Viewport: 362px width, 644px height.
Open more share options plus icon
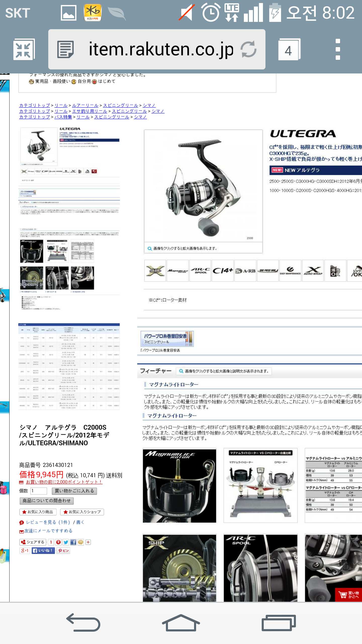click(x=88, y=542)
